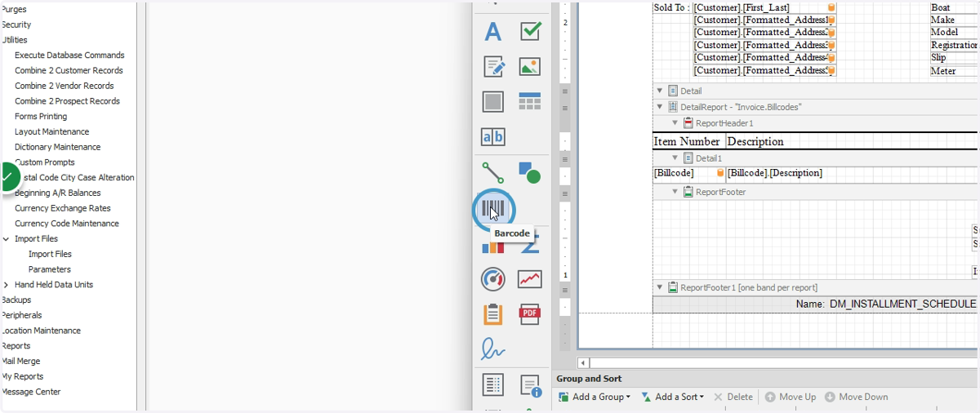The width and height of the screenshot is (980, 413).
Task: Select the Shape control tool
Action: coord(530,172)
